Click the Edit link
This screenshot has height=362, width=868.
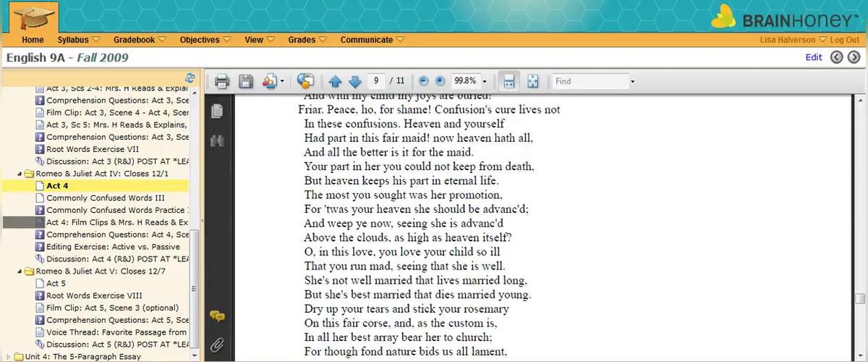814,57
